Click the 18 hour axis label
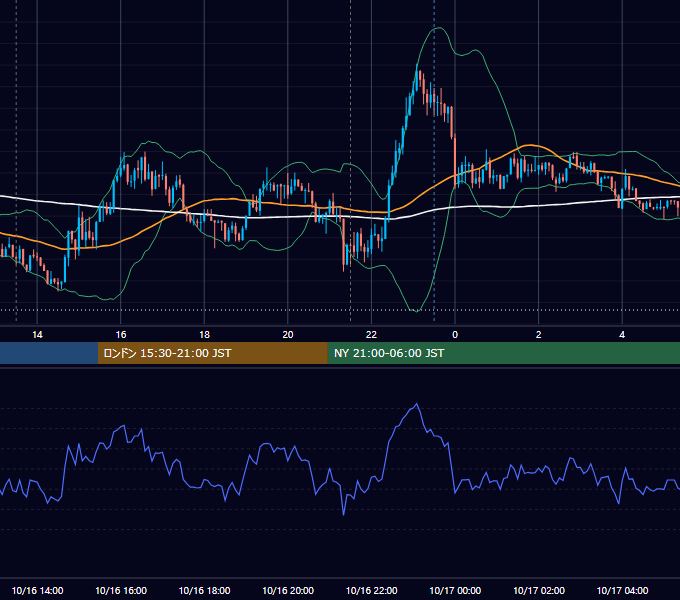Screen dimensions: 680x600 click(x=204, y=335)
